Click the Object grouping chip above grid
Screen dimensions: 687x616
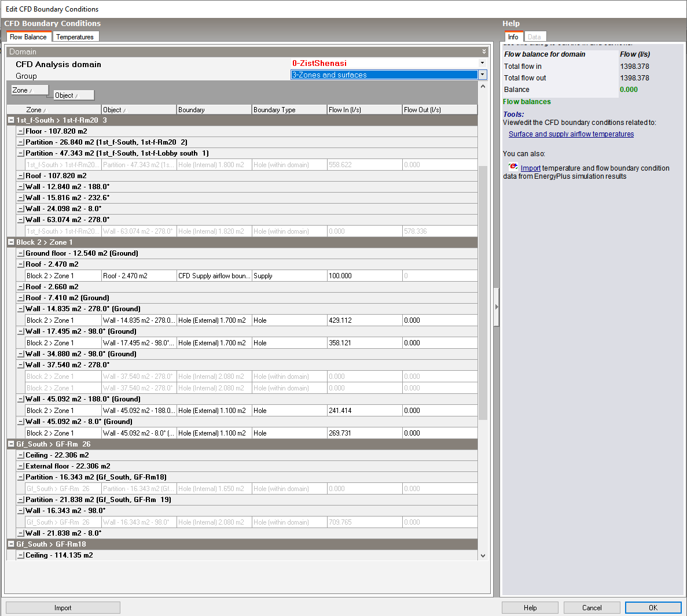tap(74, 95)
